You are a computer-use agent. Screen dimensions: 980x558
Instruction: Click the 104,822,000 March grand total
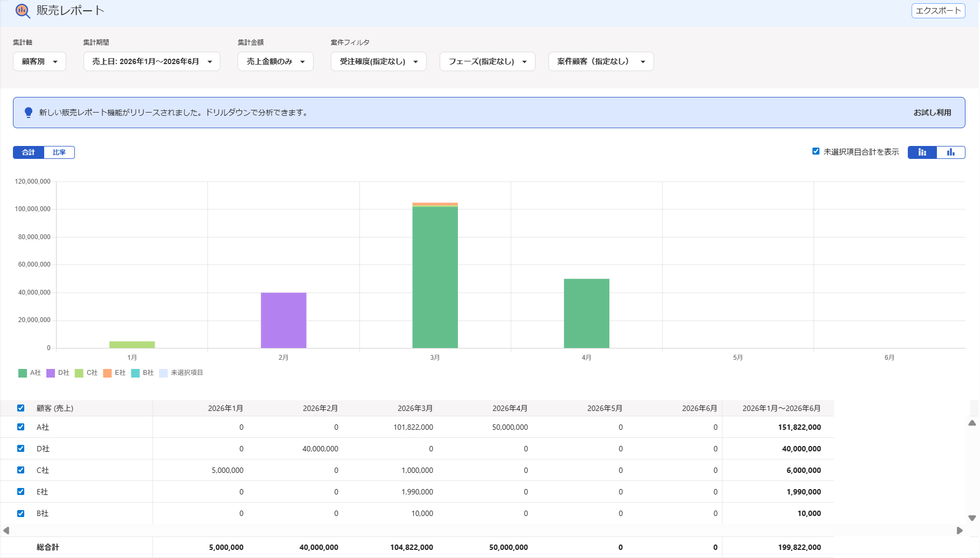(412, 547)
